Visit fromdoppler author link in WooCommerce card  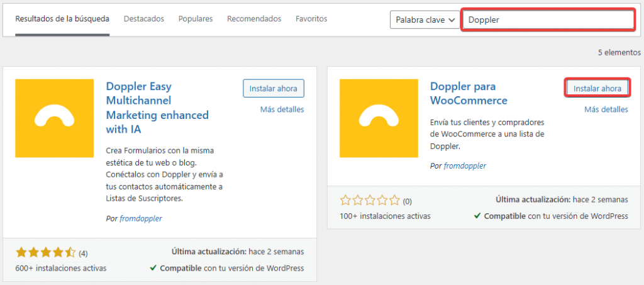[x=465, y=166]
